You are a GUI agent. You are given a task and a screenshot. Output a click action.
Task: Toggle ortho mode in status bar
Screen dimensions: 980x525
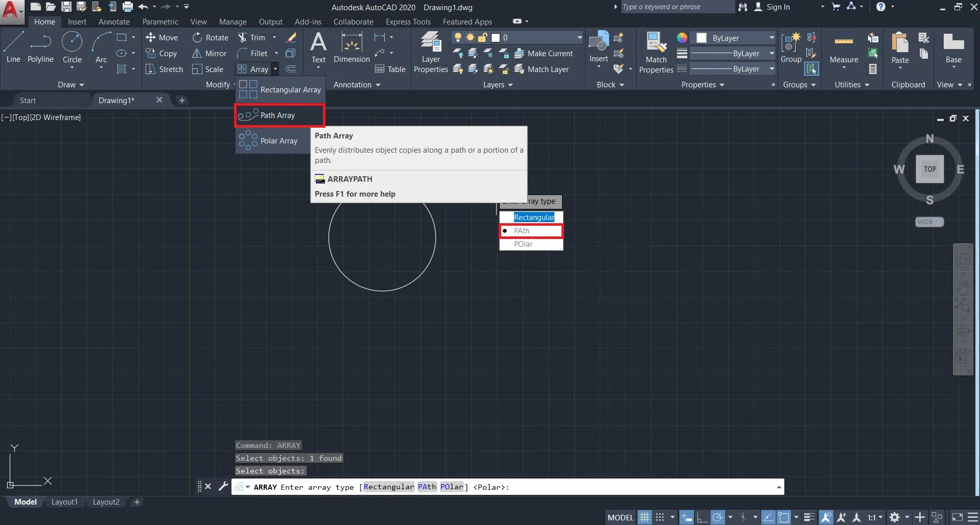pos(702,517)
